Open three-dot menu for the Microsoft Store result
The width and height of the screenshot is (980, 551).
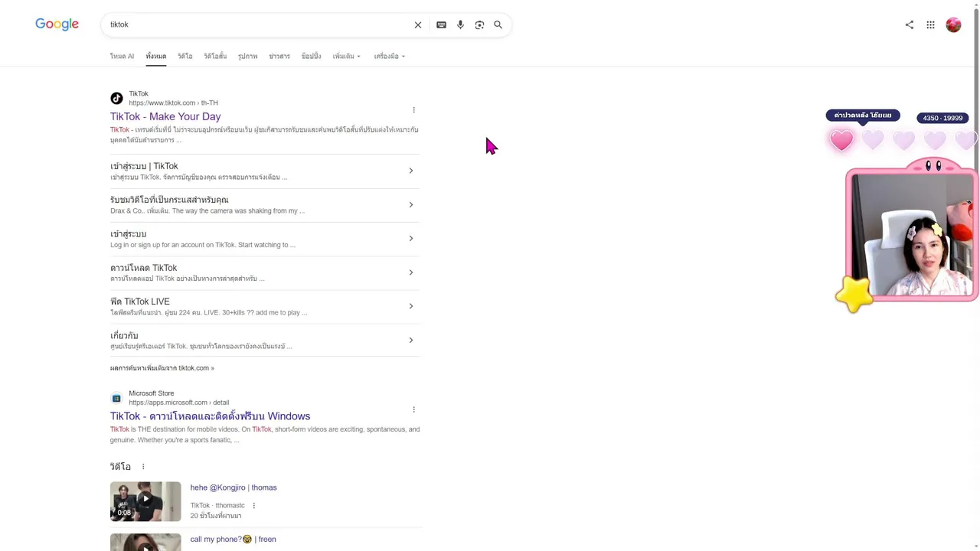pos(413,409)
